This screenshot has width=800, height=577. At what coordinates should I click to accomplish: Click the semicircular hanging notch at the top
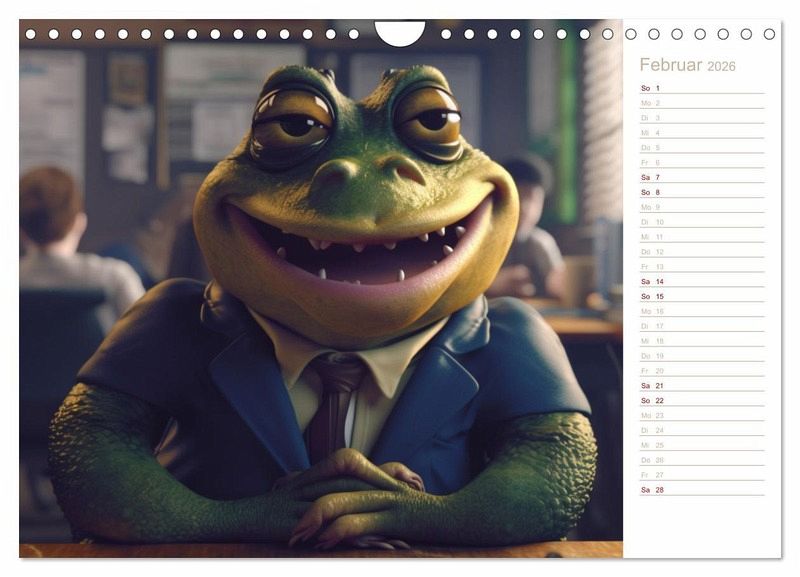click(400, 31)
